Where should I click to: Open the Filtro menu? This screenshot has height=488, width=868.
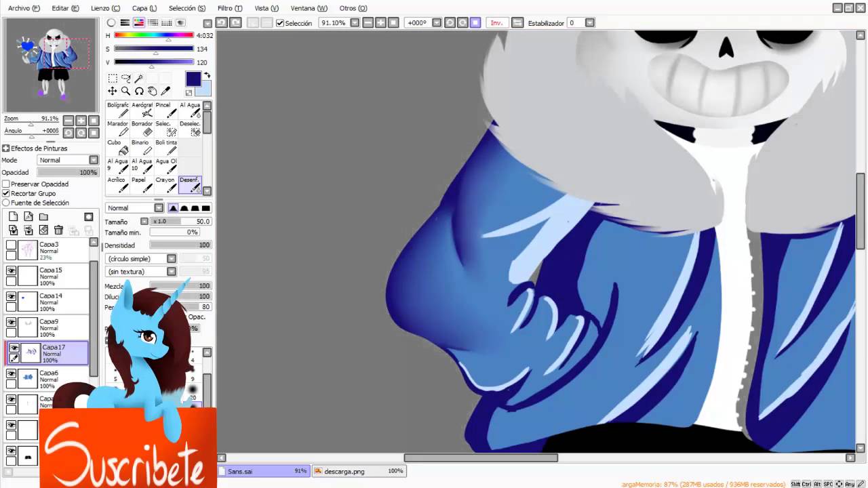(x=229, y=8)
